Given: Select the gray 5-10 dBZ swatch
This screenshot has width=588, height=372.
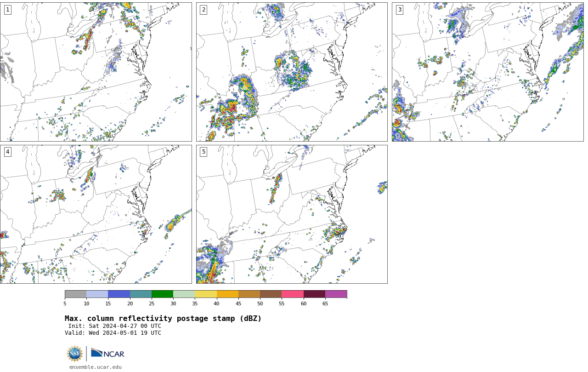Looking at the screenshot, I should click(x=75, y=294).
